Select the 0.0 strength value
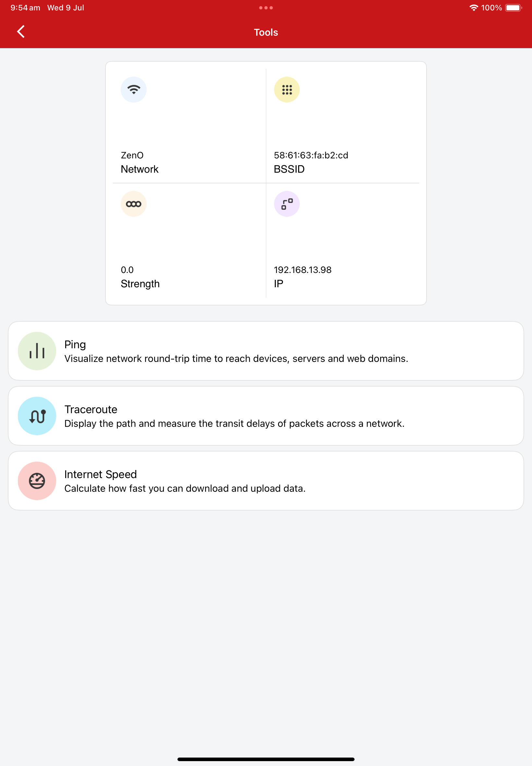Screen dimensions: 532x766 pyautogui.click(x=127, y=270)
